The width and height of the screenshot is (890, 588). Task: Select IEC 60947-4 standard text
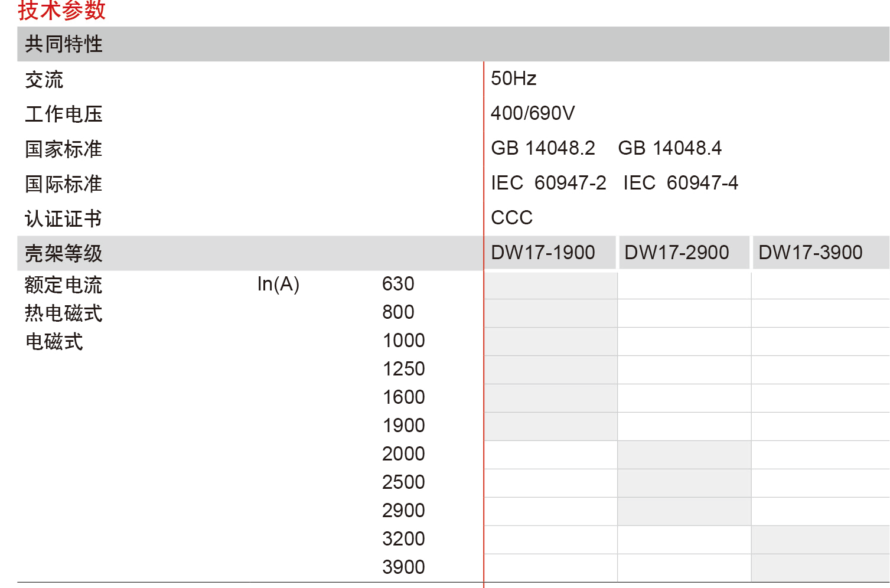pyautogui.click(x=680, y=183)
